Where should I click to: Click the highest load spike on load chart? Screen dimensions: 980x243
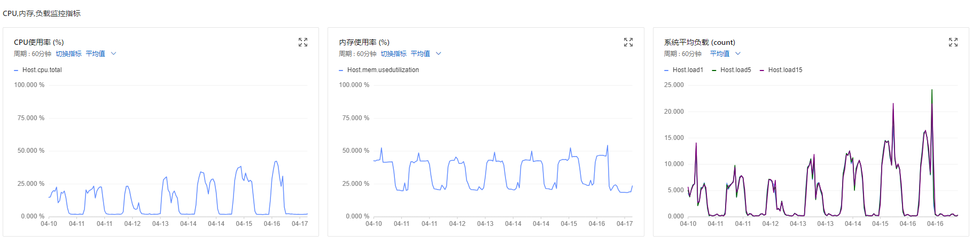(x=932, y=90)
